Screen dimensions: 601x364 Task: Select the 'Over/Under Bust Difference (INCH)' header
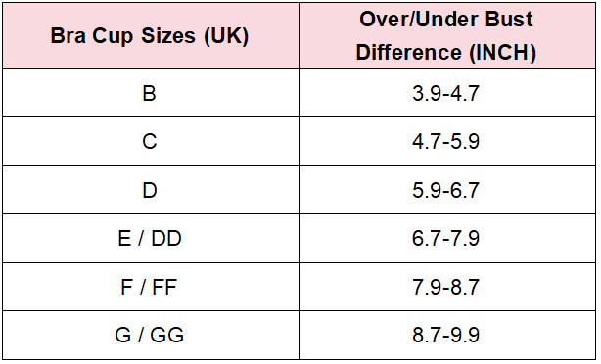click(x=447, y=36)
